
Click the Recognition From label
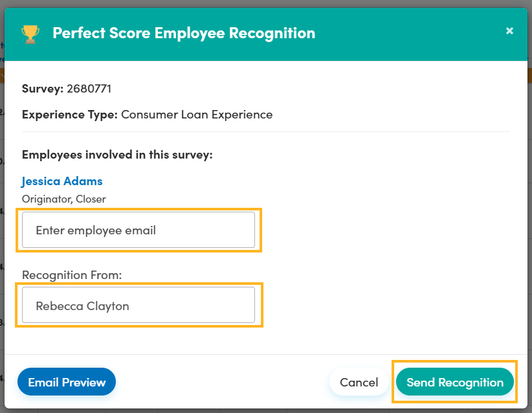pyautogui.click(x=72, y=275)
